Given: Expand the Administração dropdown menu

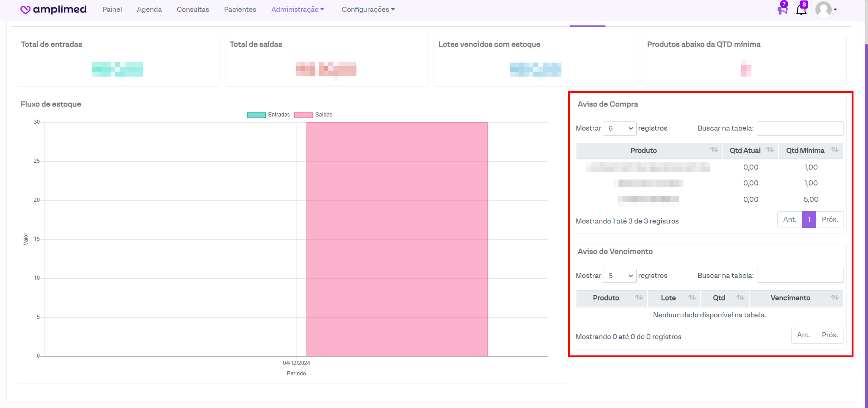Looking at the screenshot, I should (298, 10).
